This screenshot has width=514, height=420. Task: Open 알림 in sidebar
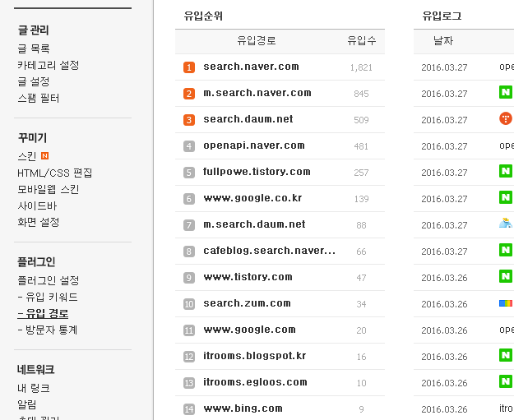tap(27, 404)
